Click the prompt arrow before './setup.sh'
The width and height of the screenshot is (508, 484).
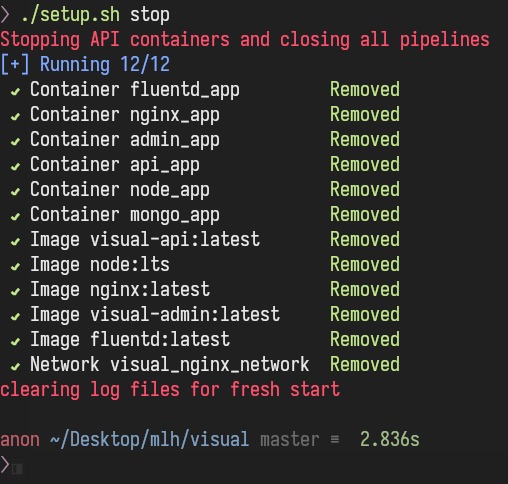[x=5, y=15]
